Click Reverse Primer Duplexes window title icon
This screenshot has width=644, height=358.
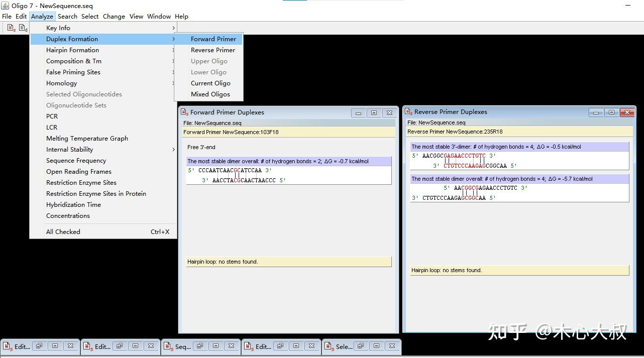pyautogui.click(x=408, y=112)
